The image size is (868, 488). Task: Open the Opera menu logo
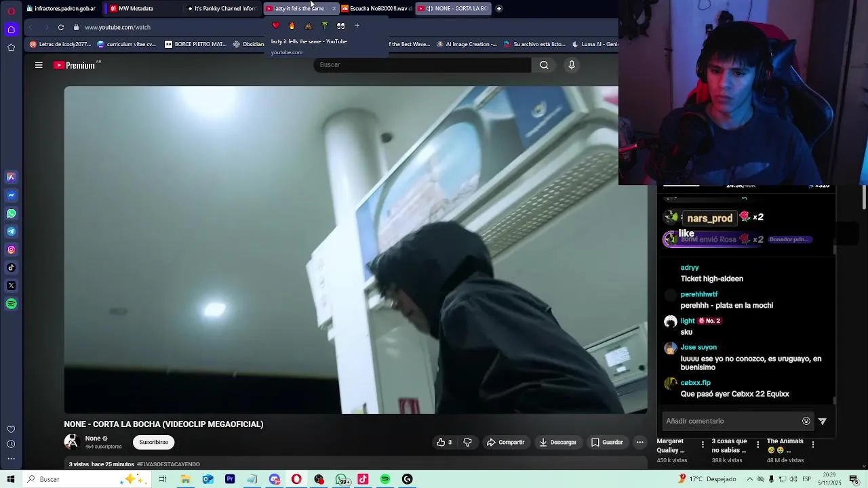(x=11, y=11)
